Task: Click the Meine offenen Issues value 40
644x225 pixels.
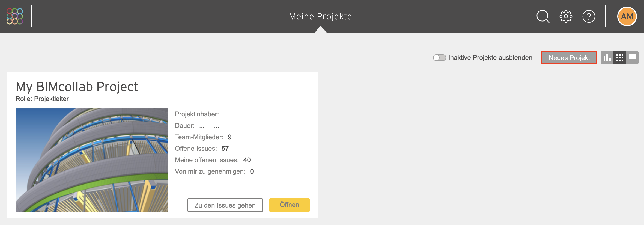Action: pos(247,160)
